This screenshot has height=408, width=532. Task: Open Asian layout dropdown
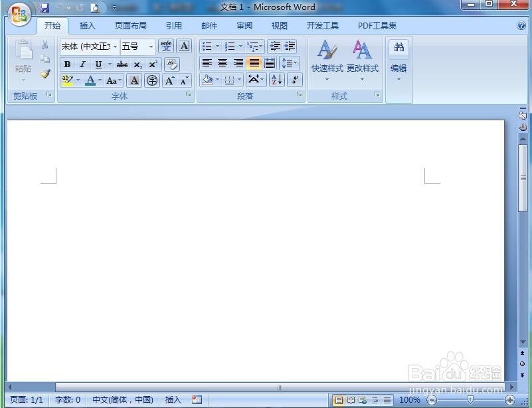click(256, 80)
